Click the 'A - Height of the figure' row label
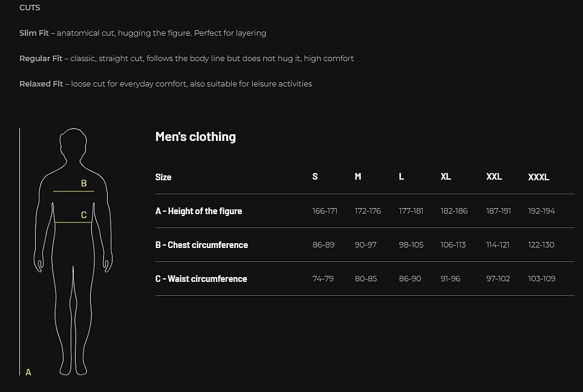 (198, 211)
